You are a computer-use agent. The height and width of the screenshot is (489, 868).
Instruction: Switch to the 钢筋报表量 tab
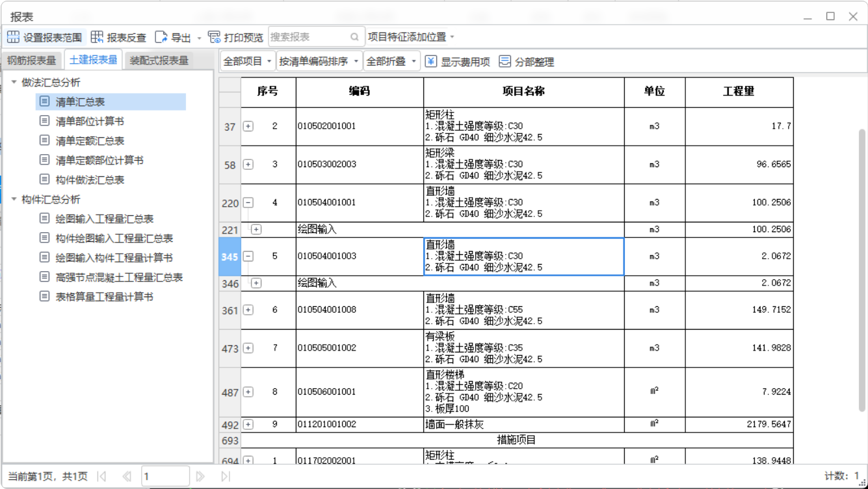pyautogui.click(x=32, y=60)
